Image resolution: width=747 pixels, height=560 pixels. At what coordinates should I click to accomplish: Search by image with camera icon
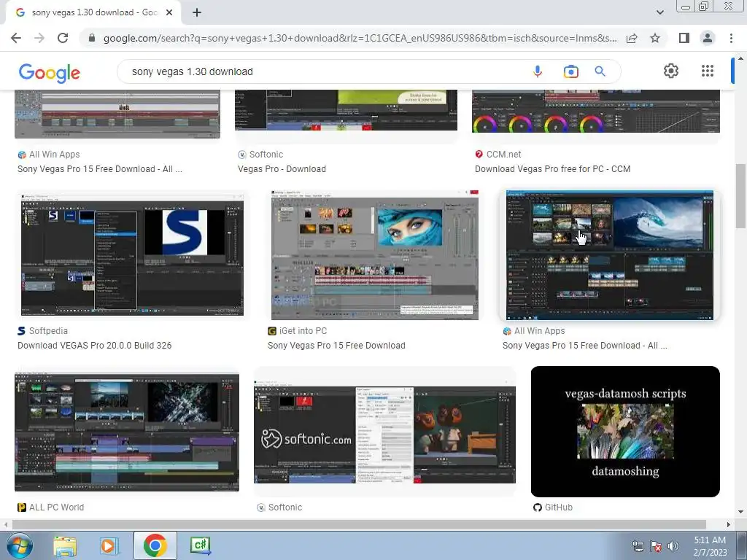(570, 71)
